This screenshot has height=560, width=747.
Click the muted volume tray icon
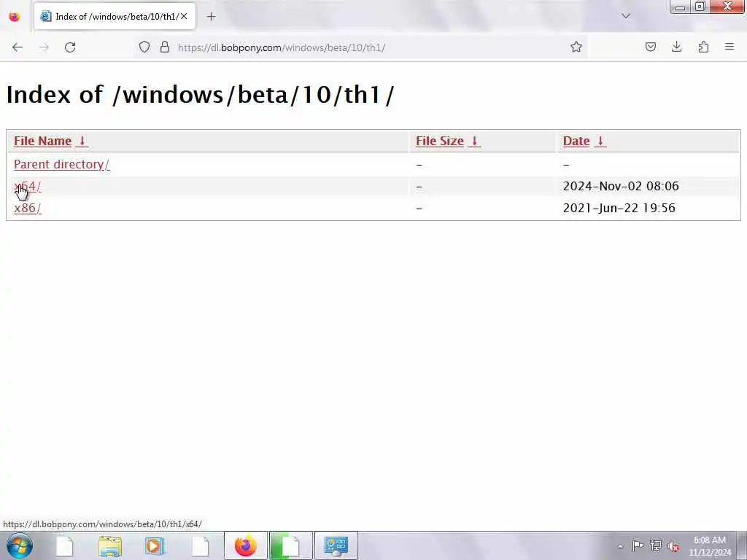pyautogui.click(x=673, y=545)
